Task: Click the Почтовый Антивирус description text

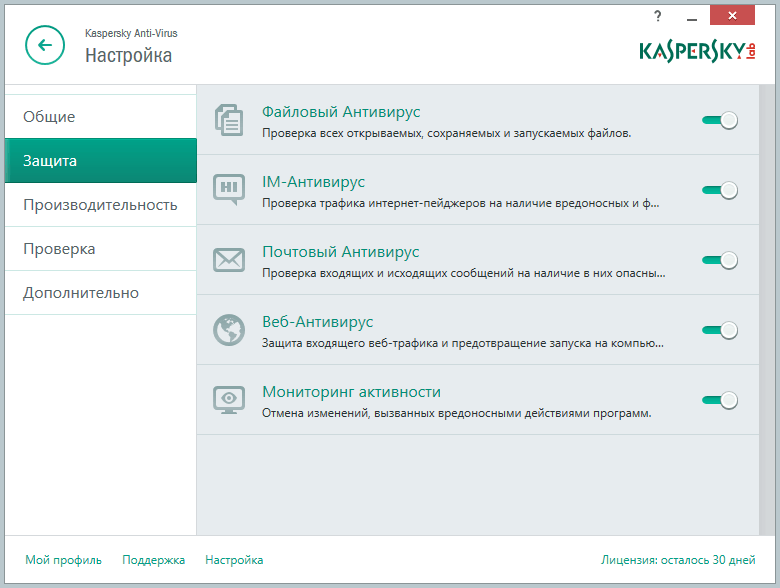Action: tap(464, 274)
